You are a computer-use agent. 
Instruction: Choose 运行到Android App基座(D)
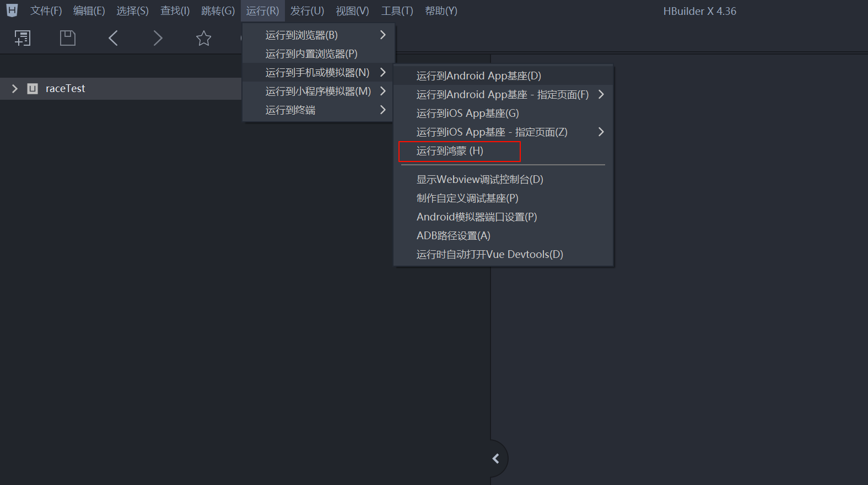478,76
